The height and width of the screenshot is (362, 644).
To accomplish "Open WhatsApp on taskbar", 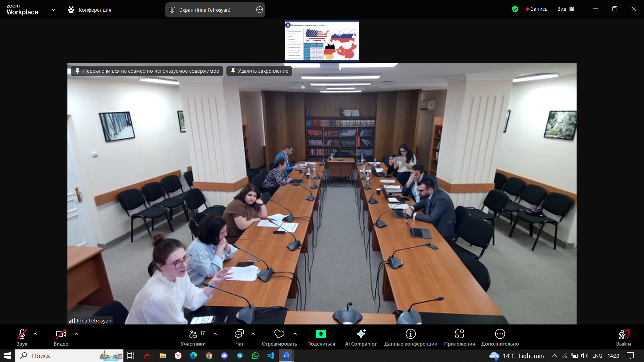I will 255,356.
